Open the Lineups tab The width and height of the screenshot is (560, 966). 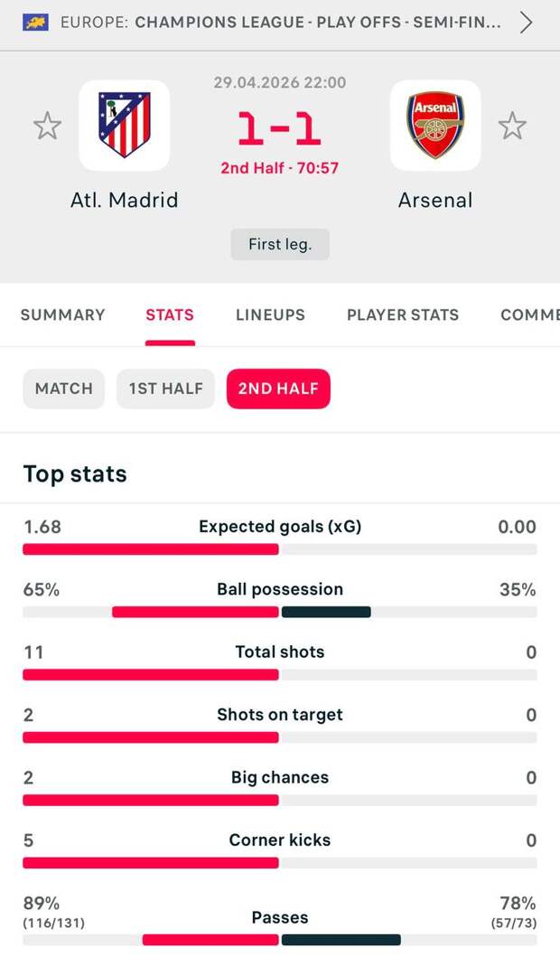click(x=270, y=314)
